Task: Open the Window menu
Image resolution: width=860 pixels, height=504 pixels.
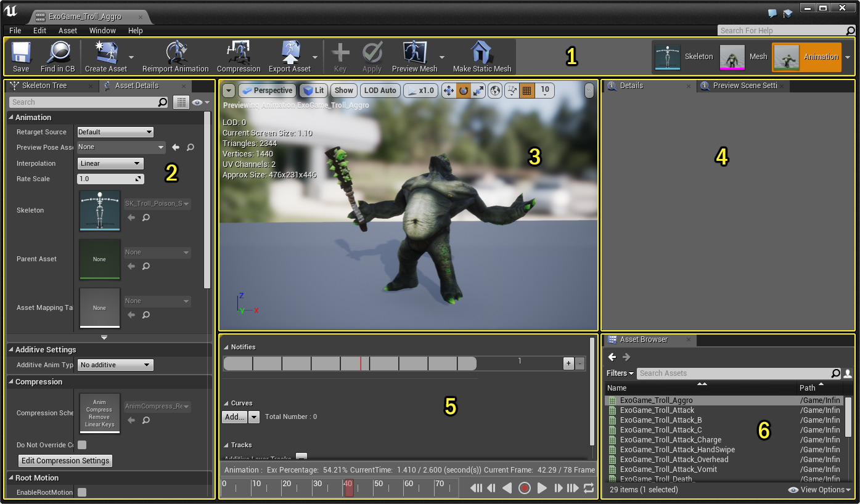Action: (102, 30)
